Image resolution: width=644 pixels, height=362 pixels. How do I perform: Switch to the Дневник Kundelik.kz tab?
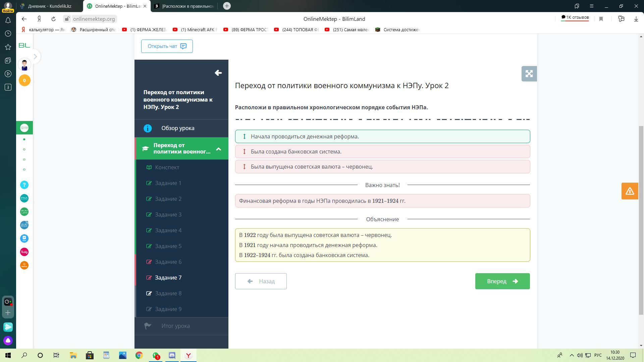tap(50, 6)
